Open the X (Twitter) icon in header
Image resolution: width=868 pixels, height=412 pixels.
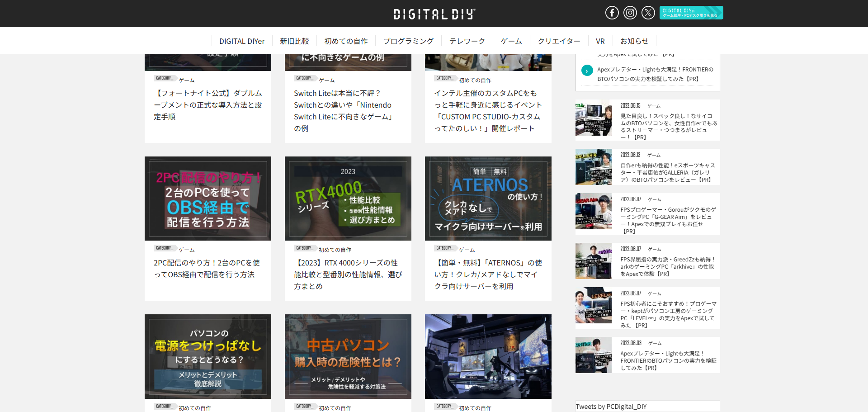coord(648,13)
